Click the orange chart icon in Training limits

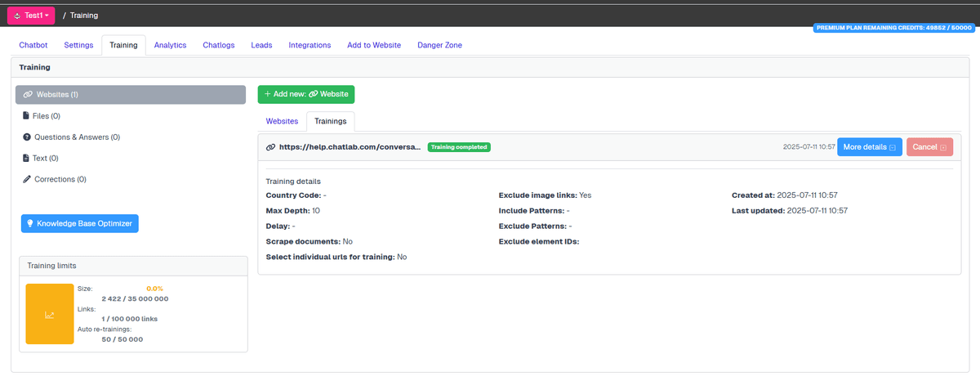coord(50,314)
